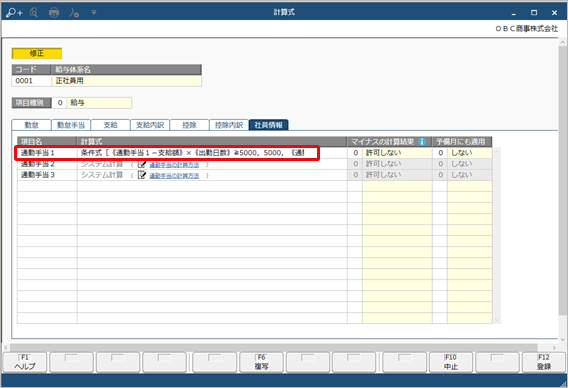This screenshot has height=388, width=568.
Task: Switch to the 勤怠 tab
Action: (x=32, y=125)
